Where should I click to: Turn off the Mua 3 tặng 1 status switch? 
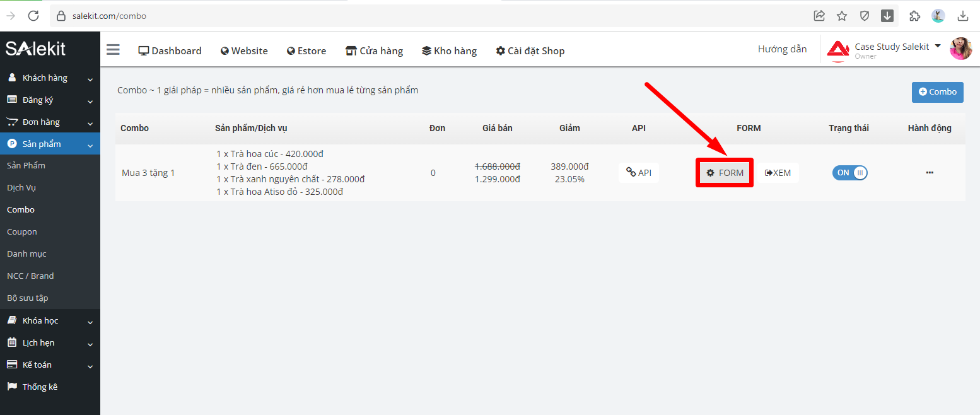pyautogui.click(x=849, y=172)
